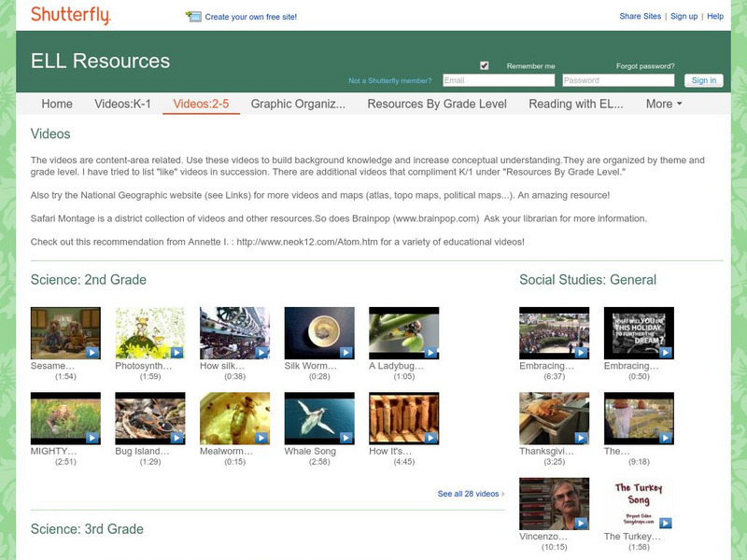Switch to the Videos:K-1 tab
Viewport: 747px width, 560px height.
pyautogui.click(x=121, y=105)
